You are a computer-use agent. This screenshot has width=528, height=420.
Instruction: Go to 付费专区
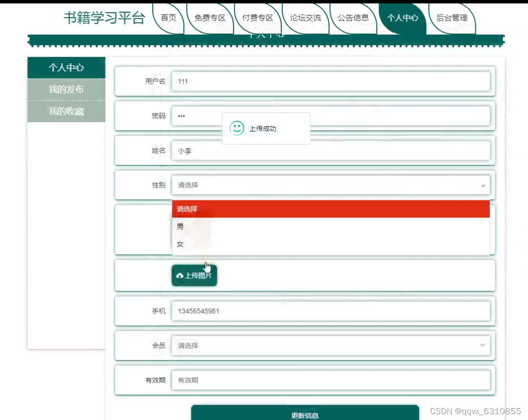(256, 17)
